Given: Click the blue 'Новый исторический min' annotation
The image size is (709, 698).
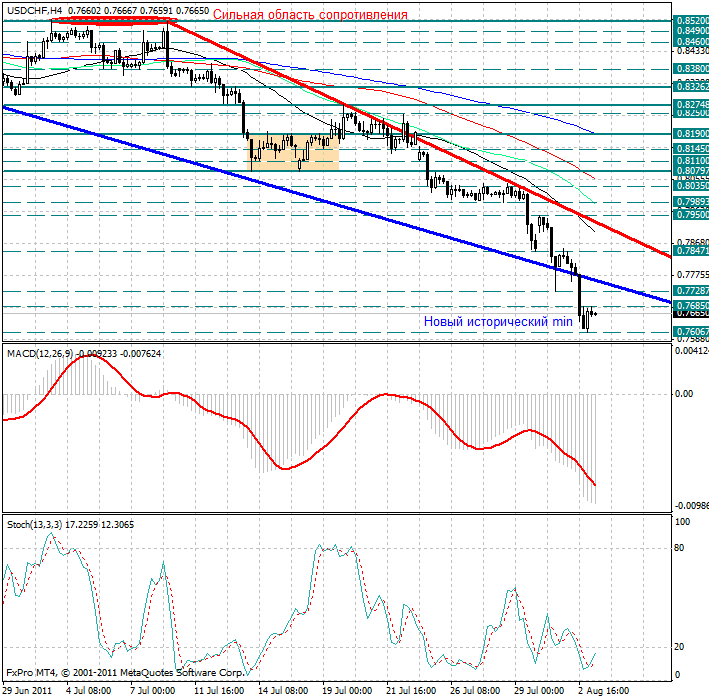Looking at the screenshot, I should click(x=498, y=321).
